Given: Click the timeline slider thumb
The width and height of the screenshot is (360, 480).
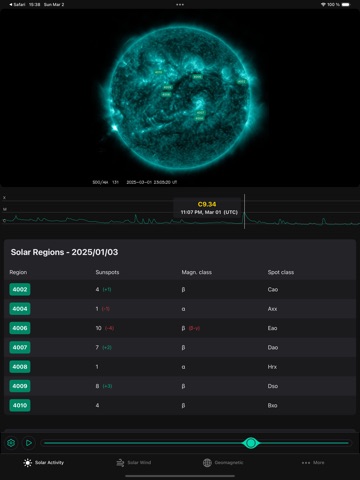Looking at the screenshot, I should (x=251, y=443).
